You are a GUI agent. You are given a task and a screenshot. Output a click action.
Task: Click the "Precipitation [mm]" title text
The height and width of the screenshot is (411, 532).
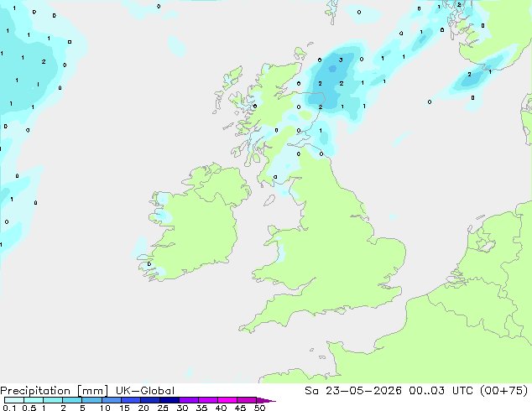(55, 391)
